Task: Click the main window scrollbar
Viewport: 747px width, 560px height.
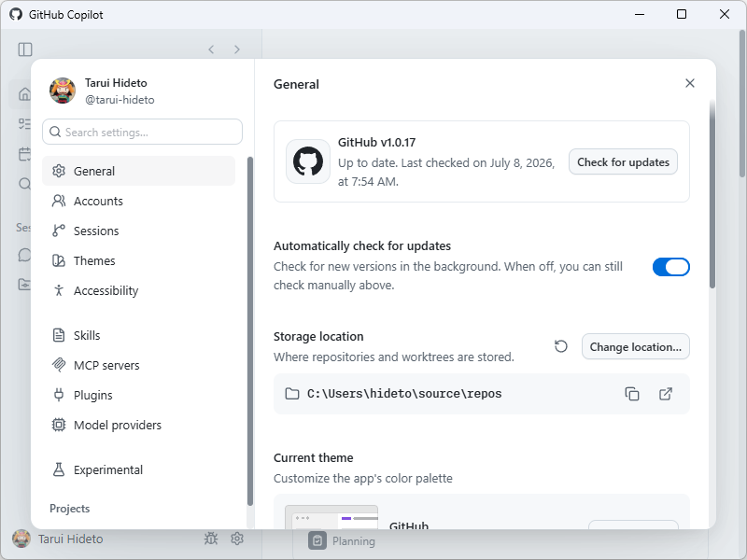Action: click(742, 104)
